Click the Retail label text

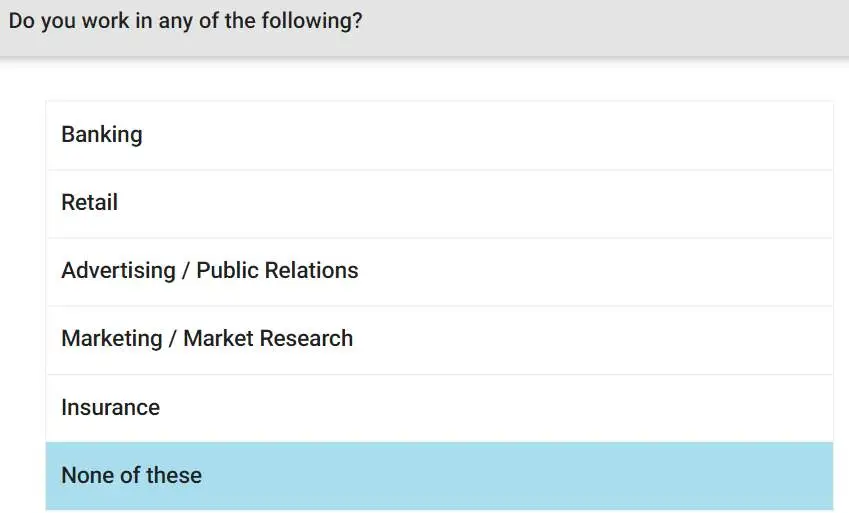pos(89,203)
